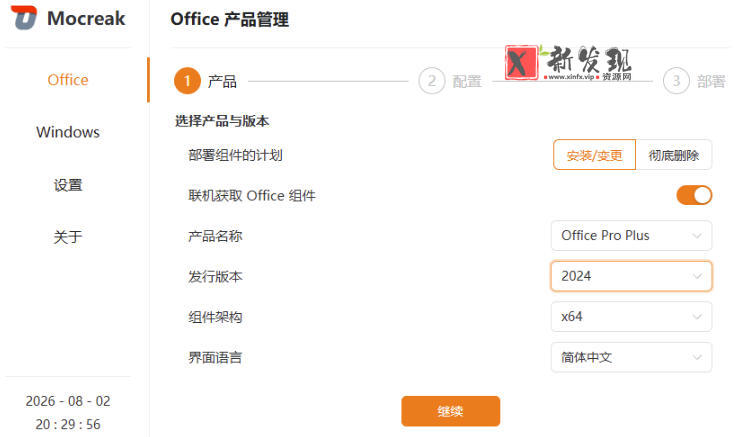The image size is (737, 437).
Task: Click the orange 继续 button
Action: click(450, 411)
